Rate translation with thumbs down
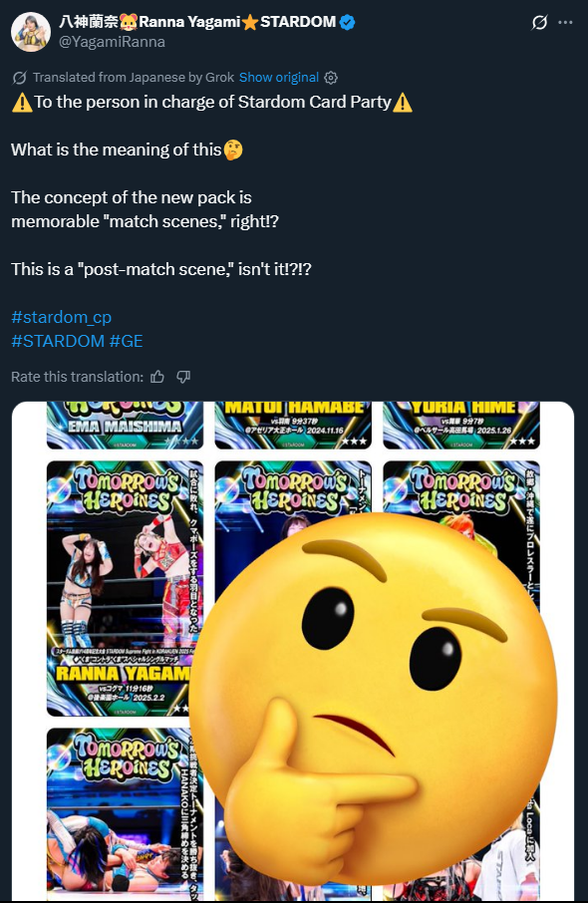The height and width of the screenshot is (903, 588). pos(183,377)
